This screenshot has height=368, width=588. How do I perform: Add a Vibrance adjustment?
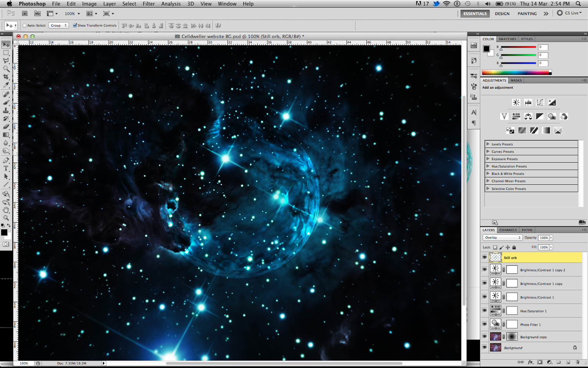click(x=504, y=116)
